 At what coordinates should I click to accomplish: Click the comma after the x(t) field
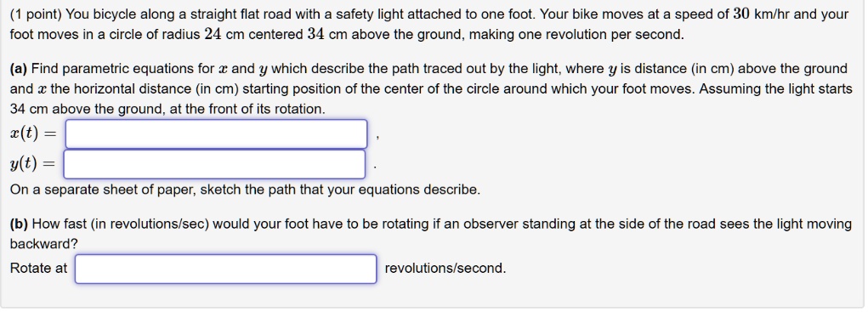pos(377,139)
